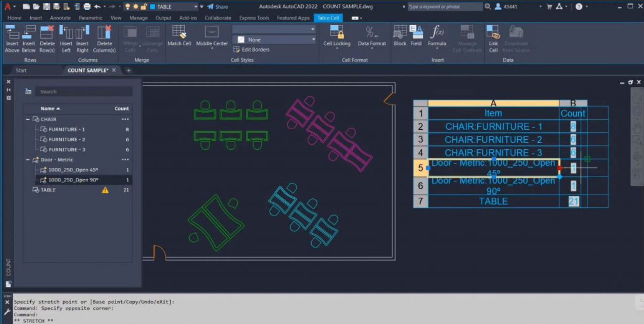644x324 pixels.
Task: Click Delete Column(s) in the ribbon
Action: [x=105, y=39]
